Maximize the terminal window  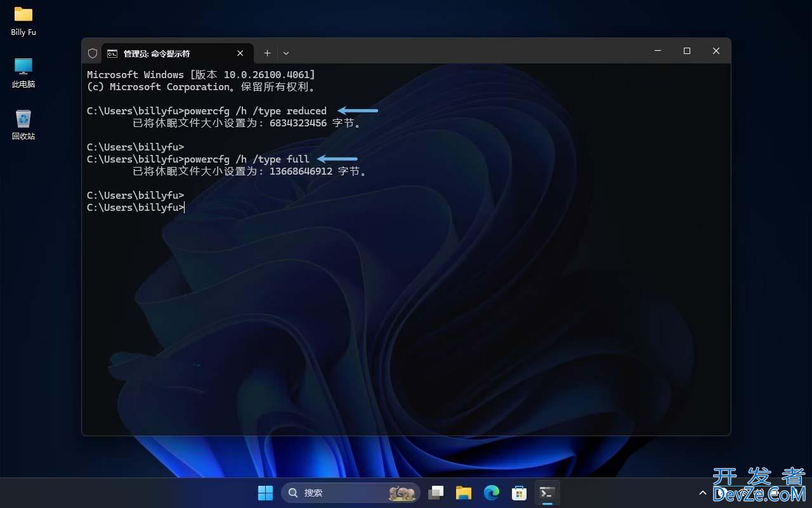(x=687, y=51)
